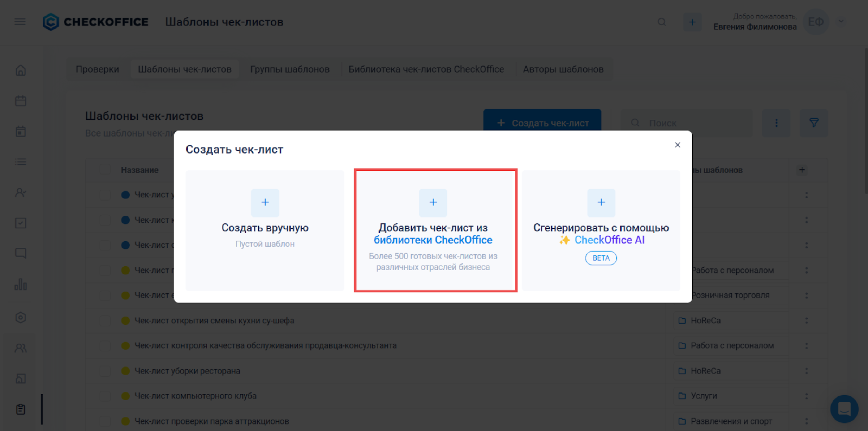Click the Услуги group label
Image resolution: width=868 pixels, height=431 pixels.
pyautogui.click(x=704, y=396)
